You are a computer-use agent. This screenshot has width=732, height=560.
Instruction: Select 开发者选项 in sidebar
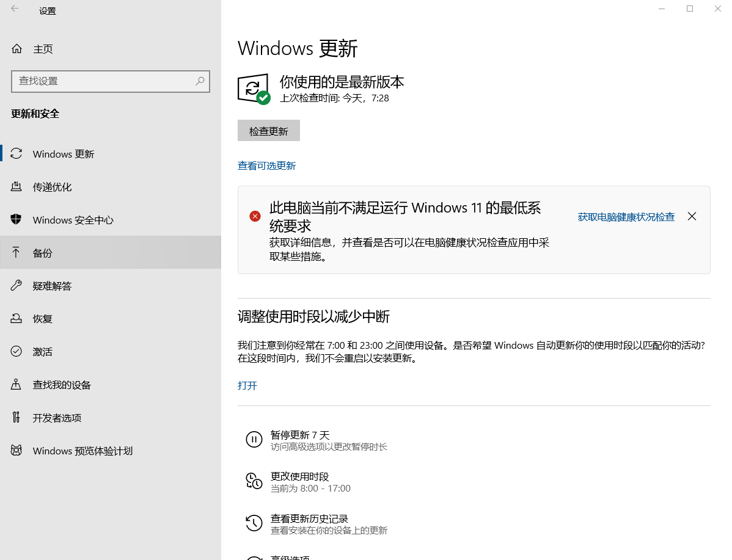(57, 418)
